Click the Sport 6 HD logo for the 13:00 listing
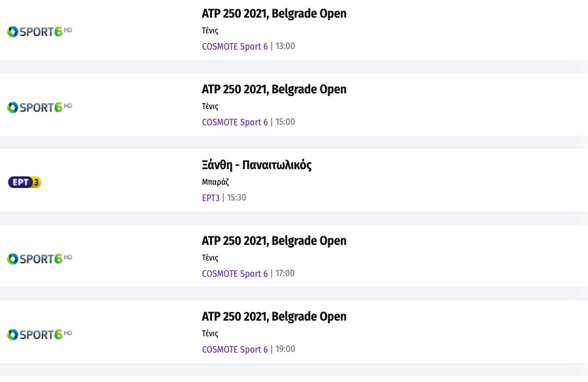Viewport: 588px width, 382px height. pos(39,31)
